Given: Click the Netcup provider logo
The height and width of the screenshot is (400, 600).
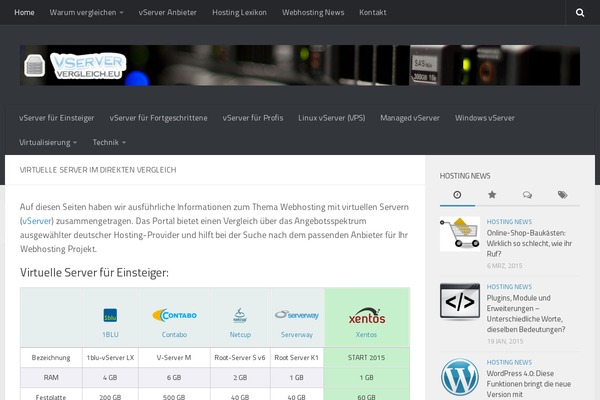Looking at the screenshot, I should (x=240, y=315).
